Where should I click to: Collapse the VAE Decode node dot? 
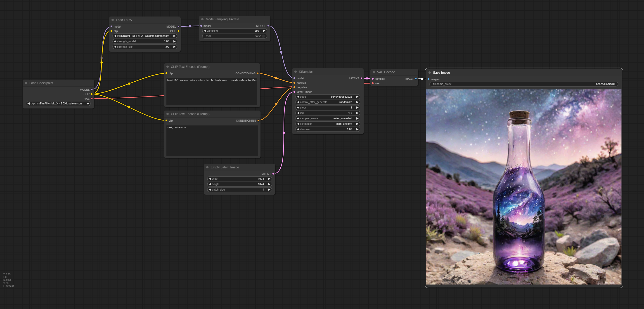pyautogui.click(x=374, y=72)
